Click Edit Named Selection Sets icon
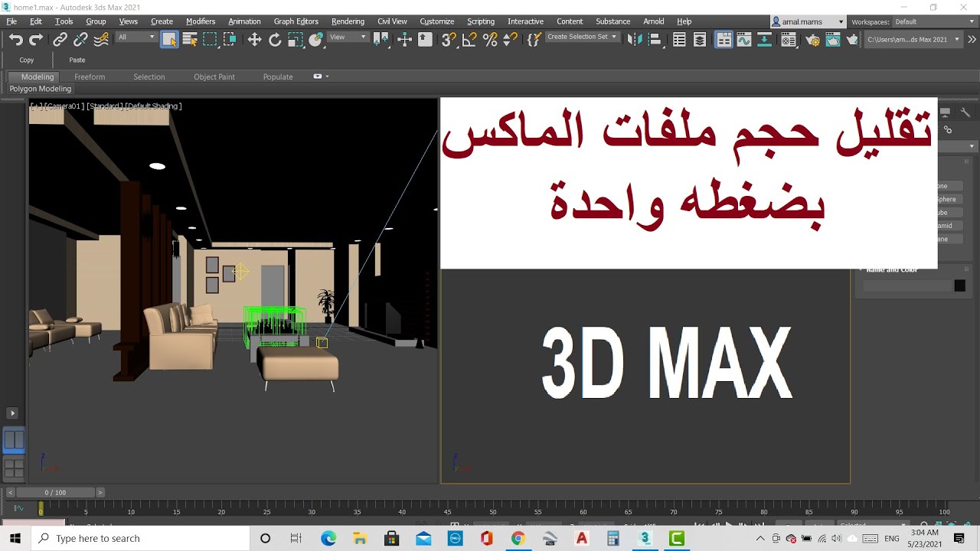 pyautogui.click(x=534, y=40)
